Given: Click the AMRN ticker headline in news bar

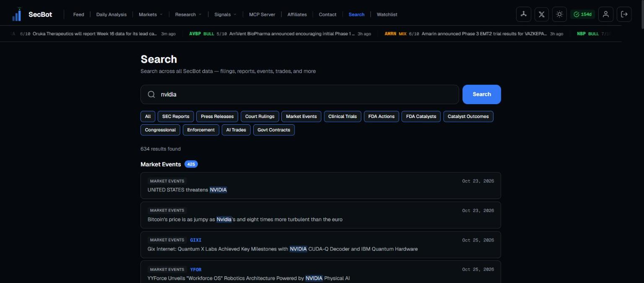Looking at the screenshot, I should (x=474, y=34).
